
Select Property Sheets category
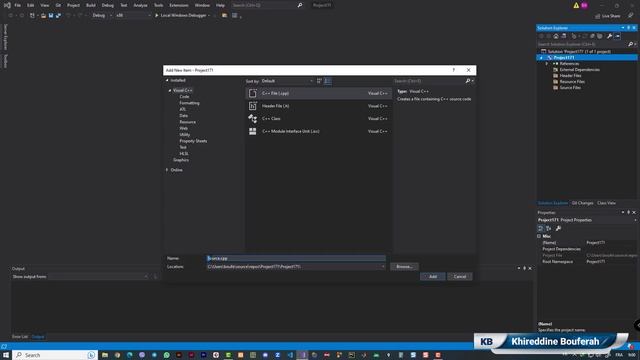tap(193, 141)
